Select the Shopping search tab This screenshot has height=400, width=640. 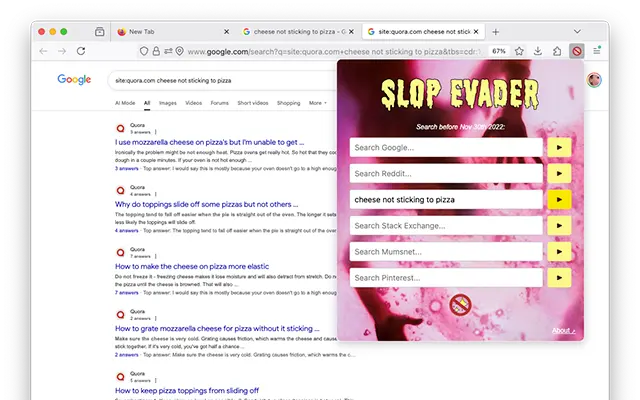(288, 103)
